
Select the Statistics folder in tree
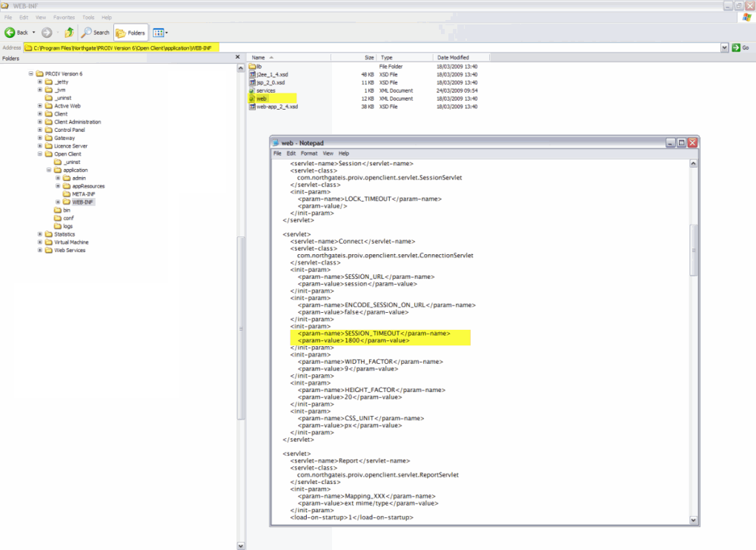coord(64,234)
